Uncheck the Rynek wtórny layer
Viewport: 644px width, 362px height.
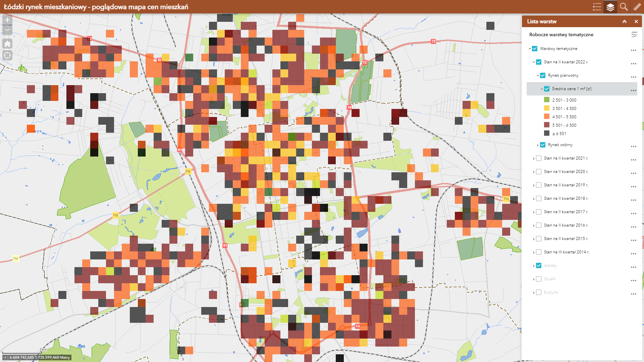click(x=543, y=145)
